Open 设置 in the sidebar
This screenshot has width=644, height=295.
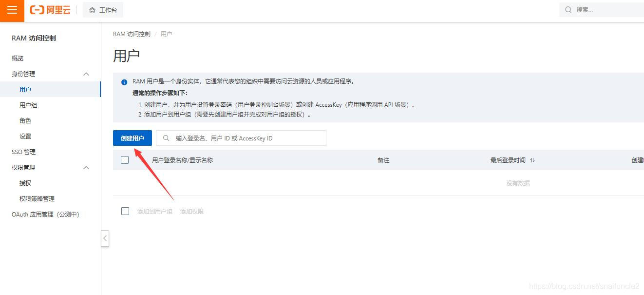pyautogui.click(x=25, y=137)
